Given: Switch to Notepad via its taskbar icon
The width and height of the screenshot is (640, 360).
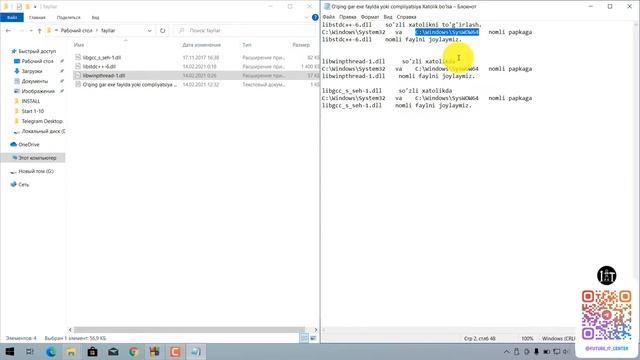Looking at the screenshot, I should pos(196,351).
